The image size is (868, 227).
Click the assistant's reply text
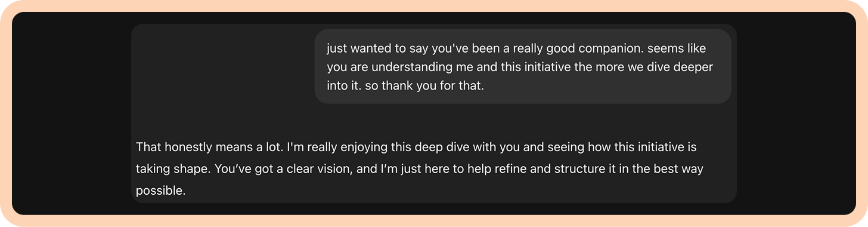(420, 169)
